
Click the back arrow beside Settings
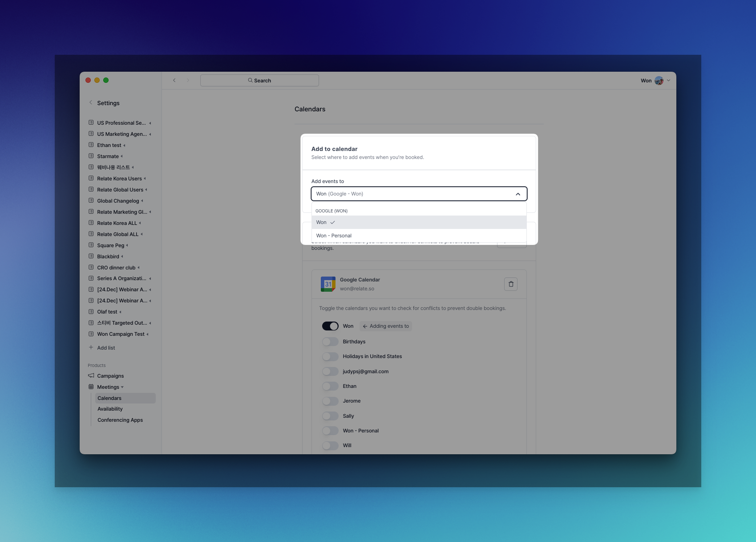click(x=91, y=102)
